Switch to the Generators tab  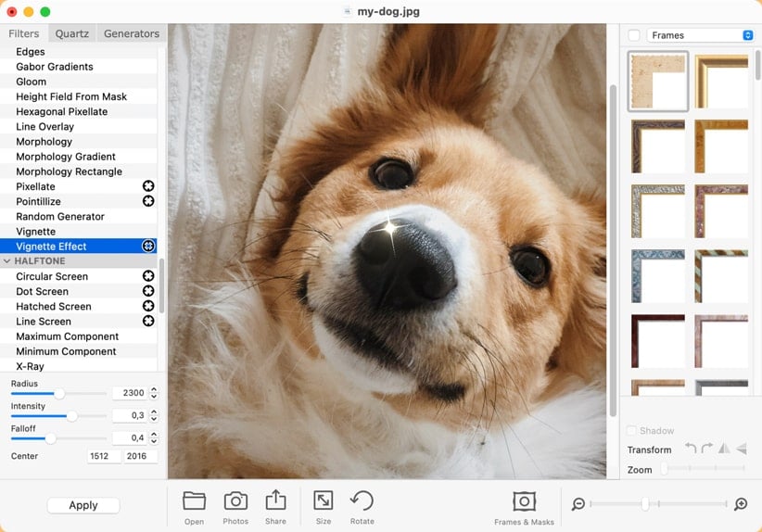click(x=132, y=33)
